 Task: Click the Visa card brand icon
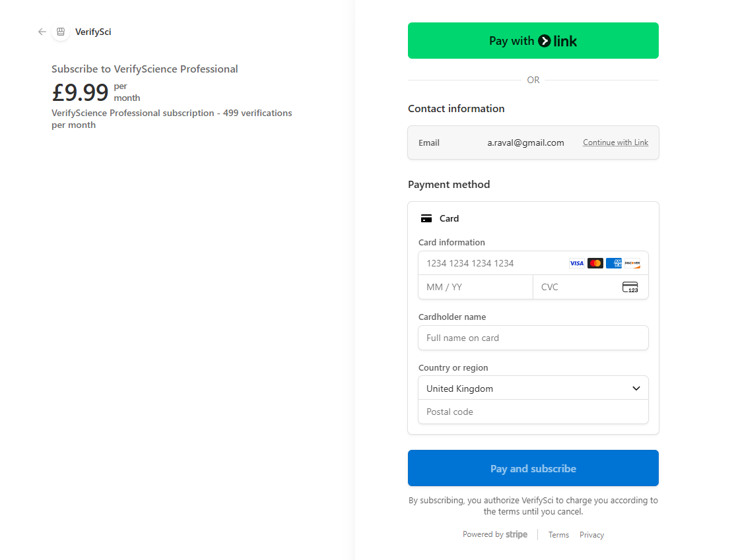(x=576, y=263)
